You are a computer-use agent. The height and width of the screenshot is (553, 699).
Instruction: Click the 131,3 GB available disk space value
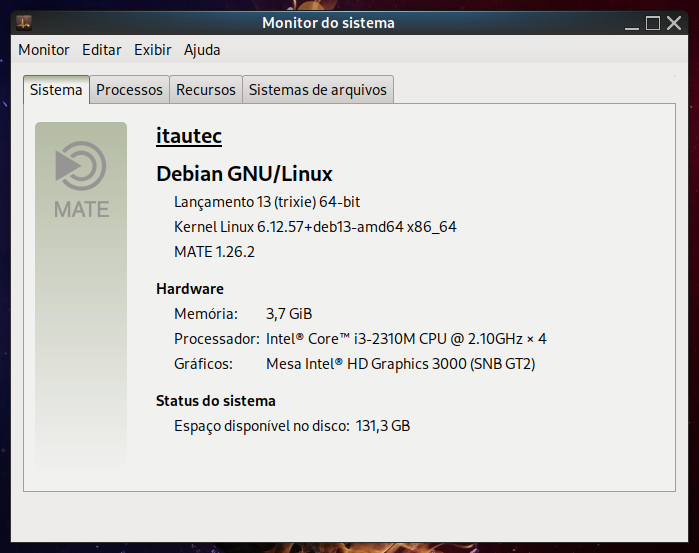point(383,426)
